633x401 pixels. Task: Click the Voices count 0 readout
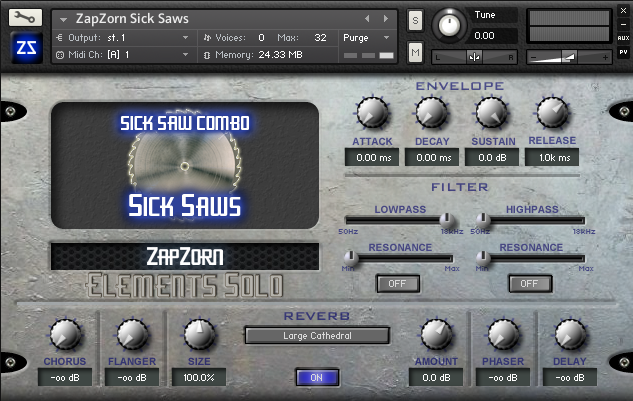pyautogui.click(x=261, y=38)
